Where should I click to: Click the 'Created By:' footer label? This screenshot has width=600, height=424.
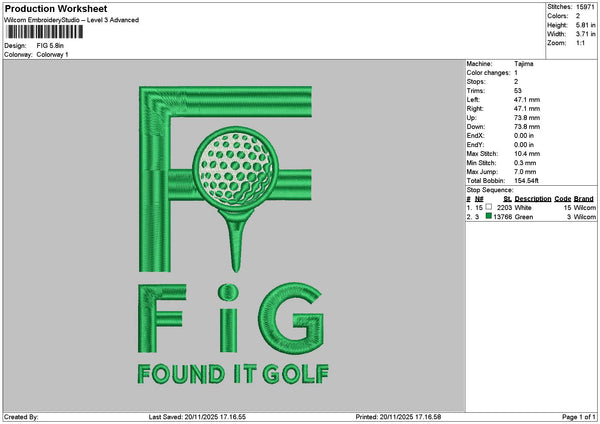(21, 417)
